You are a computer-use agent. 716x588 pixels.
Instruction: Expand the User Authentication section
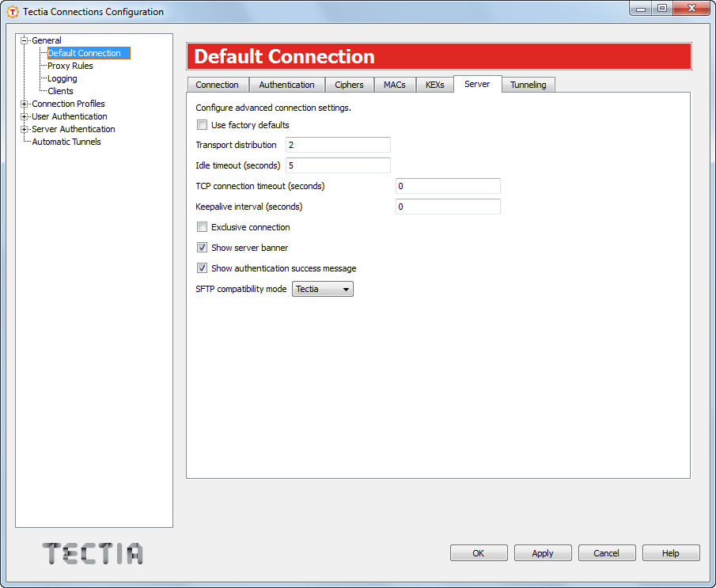point(25,116)
